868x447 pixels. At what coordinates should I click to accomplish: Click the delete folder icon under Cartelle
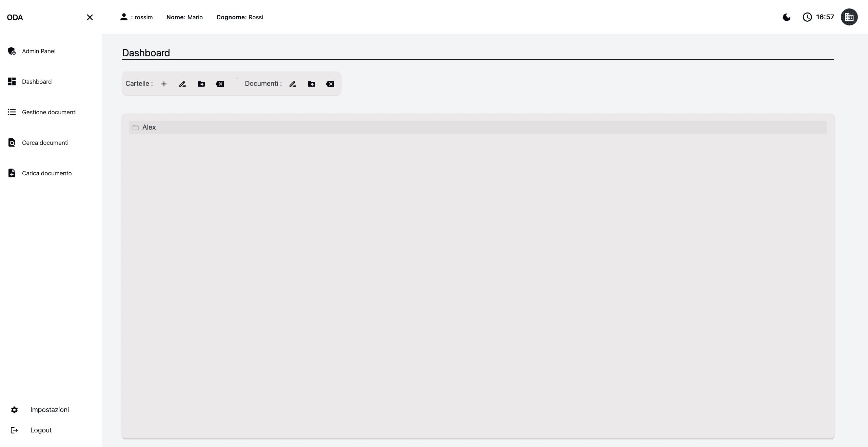(x=220, y=84)
